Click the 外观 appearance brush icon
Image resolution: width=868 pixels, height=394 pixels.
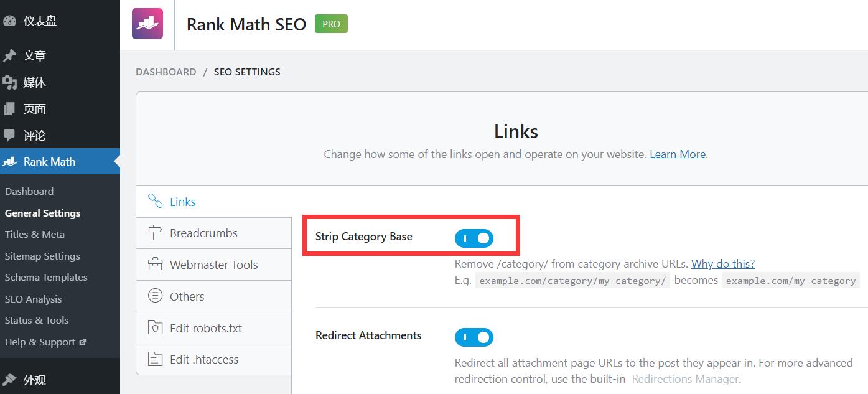coord(9,380)
